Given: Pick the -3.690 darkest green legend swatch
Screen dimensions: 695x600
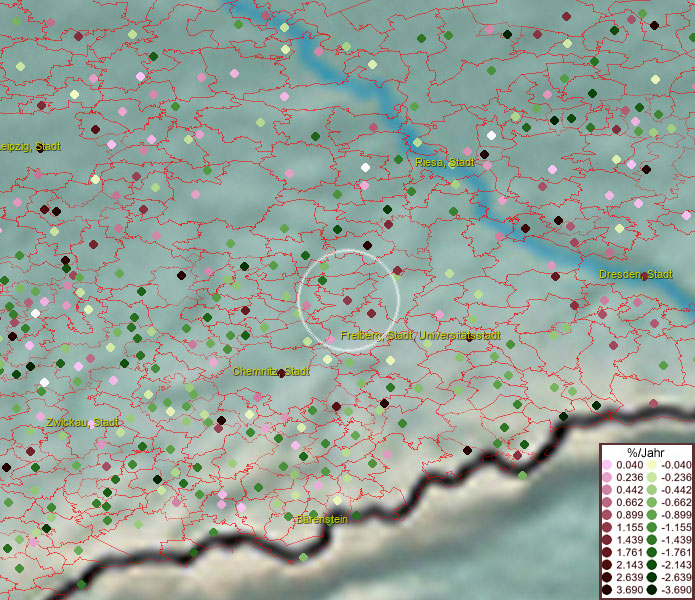Looking at the screenshot, I should tap(652, 590).
